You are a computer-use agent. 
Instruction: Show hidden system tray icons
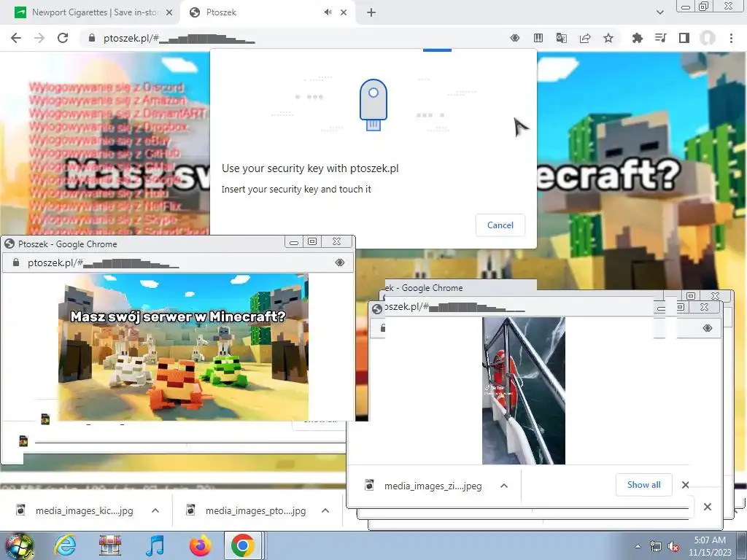638,547
